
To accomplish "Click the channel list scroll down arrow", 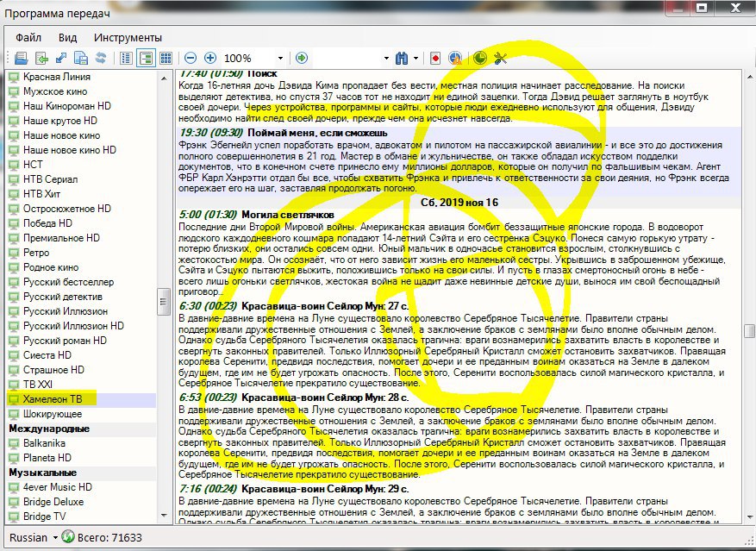I will click(x=164, y=517).
